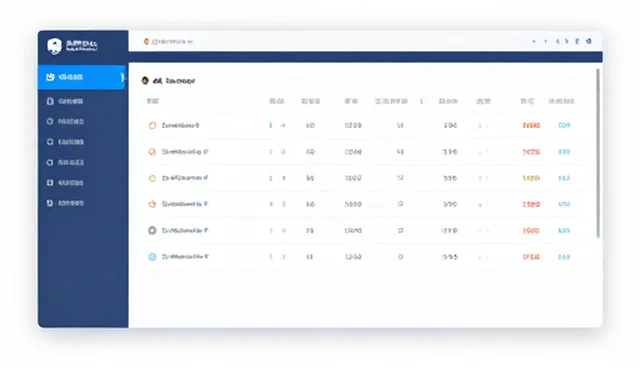Open the fifth sidebar menu item
The image size is (640, 368).
coord(65,162)
